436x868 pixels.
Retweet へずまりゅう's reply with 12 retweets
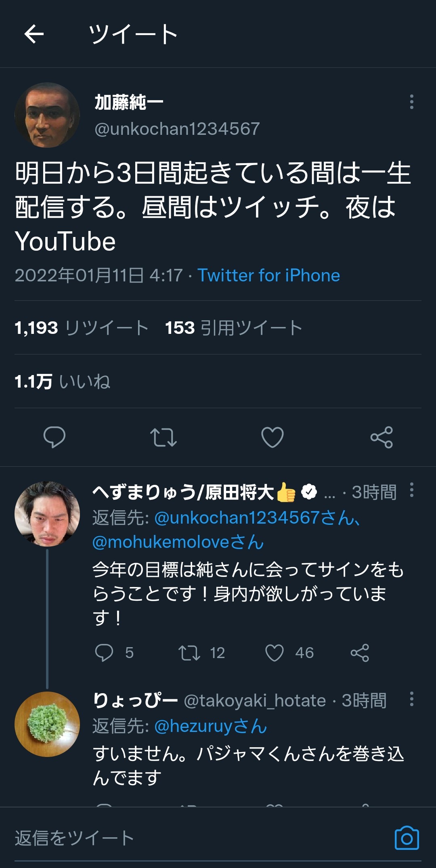click(189, 653)
